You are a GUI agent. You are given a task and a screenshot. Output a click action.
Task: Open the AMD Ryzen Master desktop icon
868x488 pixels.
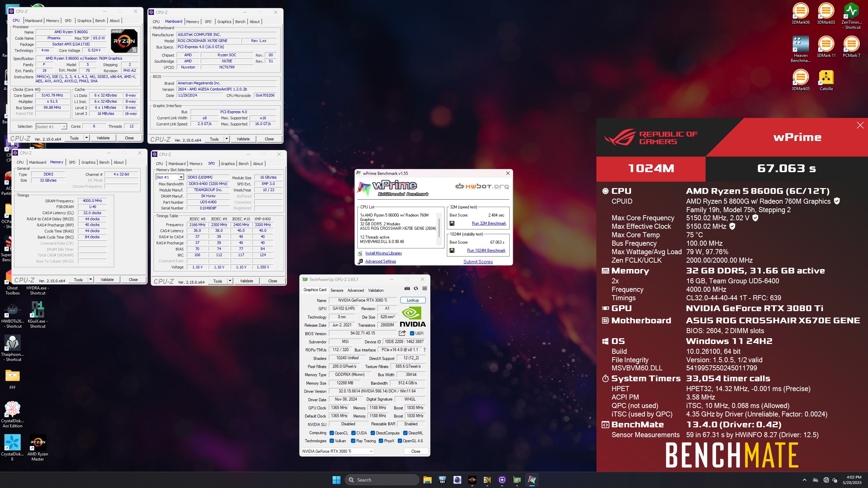(38, 448)
